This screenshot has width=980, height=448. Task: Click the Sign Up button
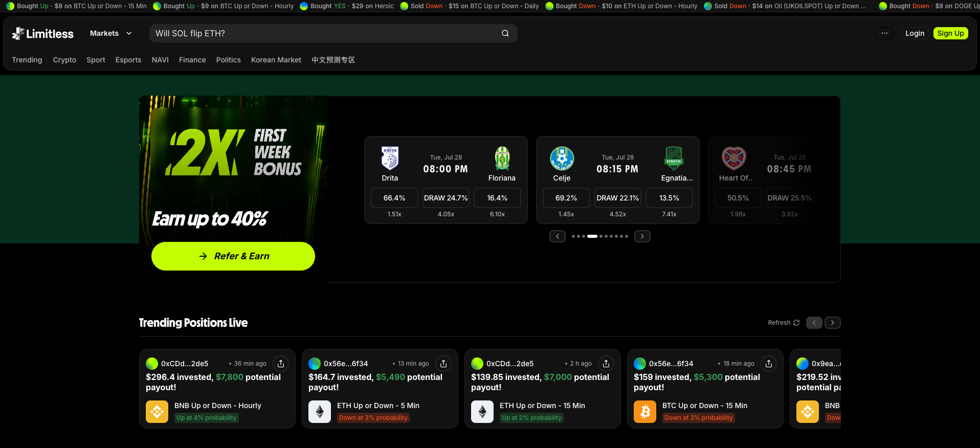coord(950,33)
